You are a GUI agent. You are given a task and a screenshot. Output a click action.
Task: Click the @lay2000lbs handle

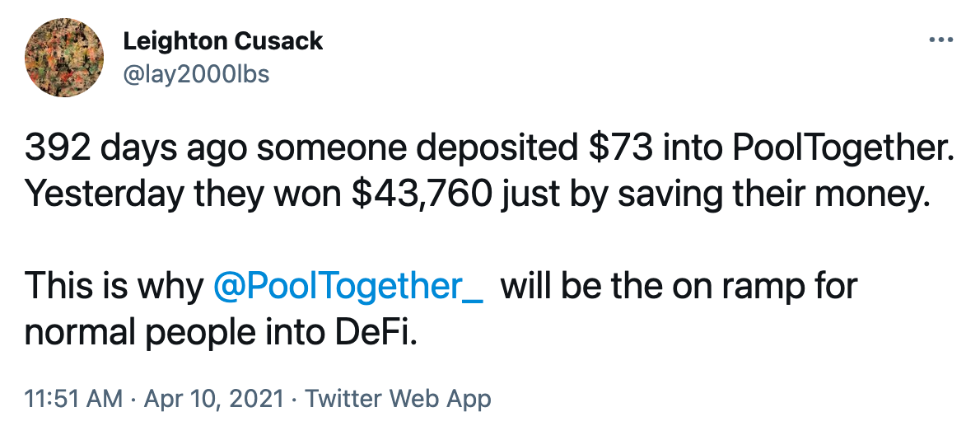pyautogui.click(x=196, y=74)
